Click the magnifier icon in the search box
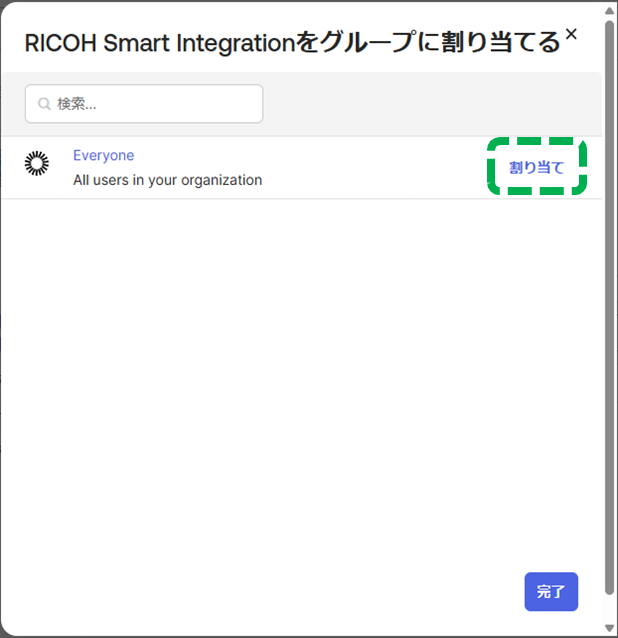 tap(44, 104)
